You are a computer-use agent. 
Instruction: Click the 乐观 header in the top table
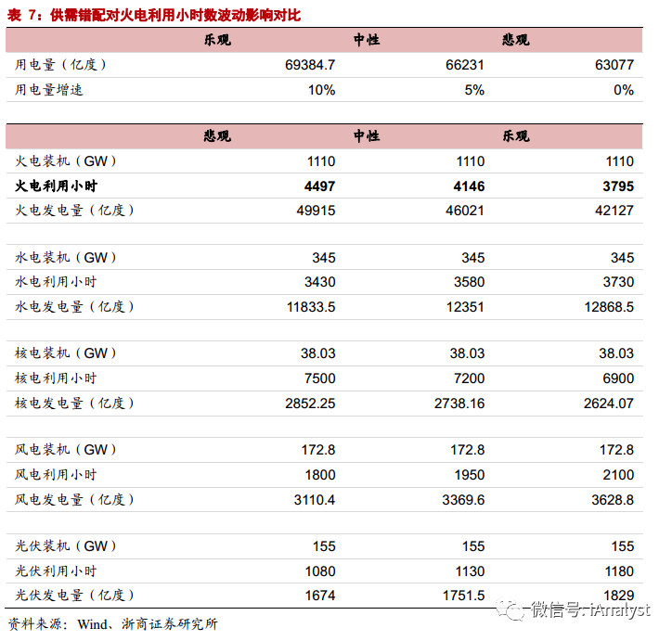coord(217,41)
